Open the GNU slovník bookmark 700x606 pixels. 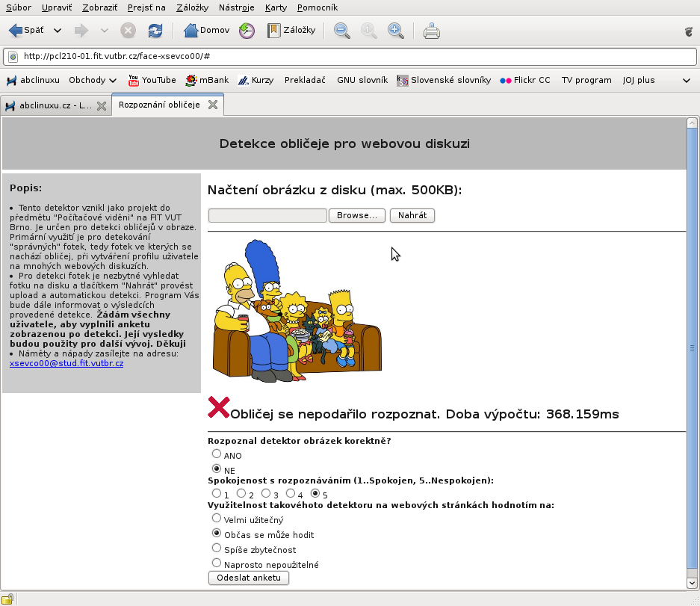(x=362, y=81)
